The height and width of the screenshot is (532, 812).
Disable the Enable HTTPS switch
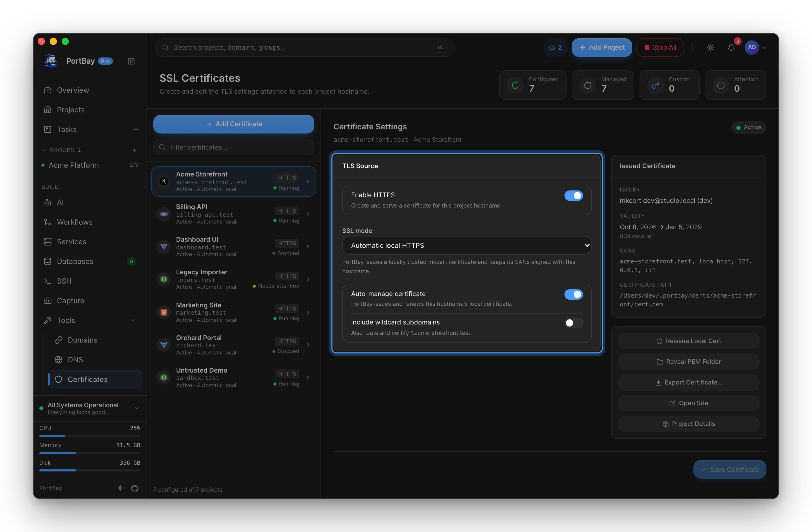pyautogui.click(x=574, y=195)
